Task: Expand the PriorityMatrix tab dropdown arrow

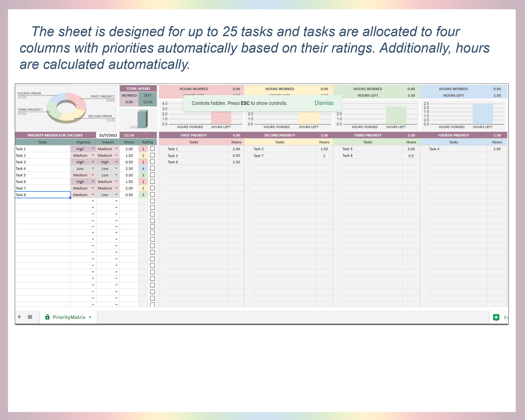Action: 90,317
